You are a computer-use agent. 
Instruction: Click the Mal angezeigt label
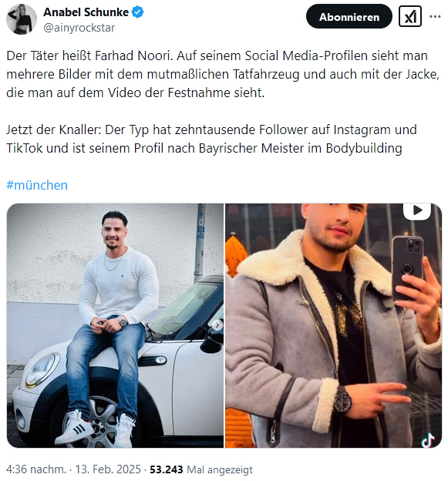point(220,469)
